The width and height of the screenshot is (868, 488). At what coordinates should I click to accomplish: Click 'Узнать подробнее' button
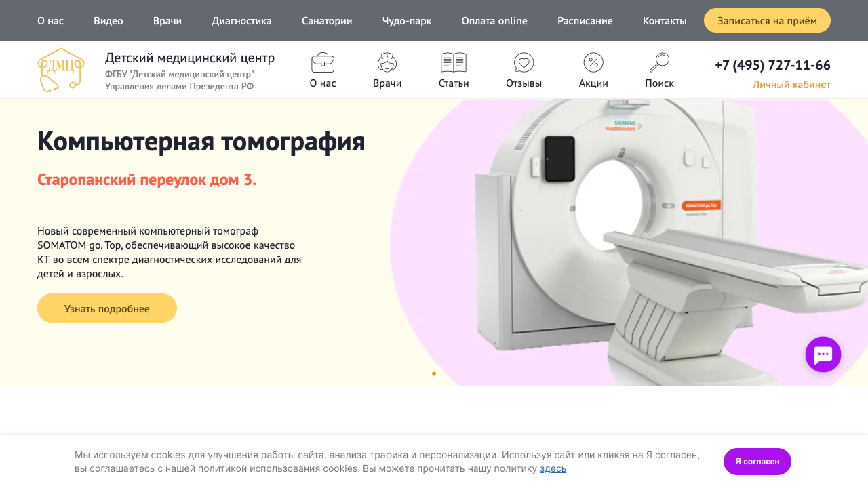[107, 308]
